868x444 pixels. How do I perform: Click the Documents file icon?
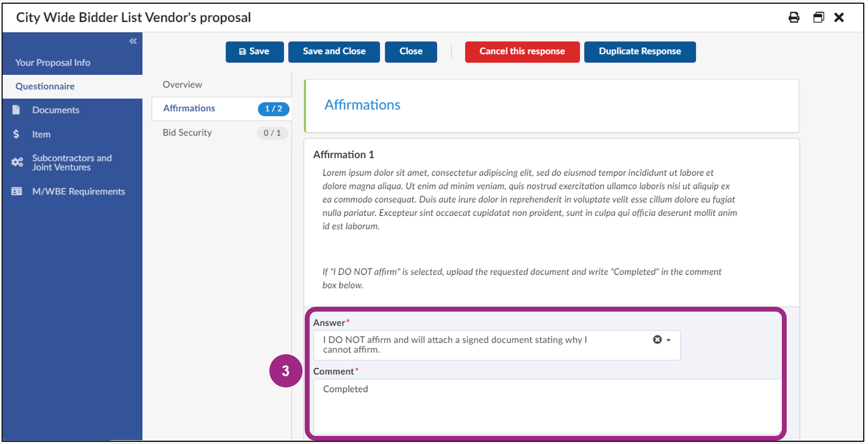point(16,110)
